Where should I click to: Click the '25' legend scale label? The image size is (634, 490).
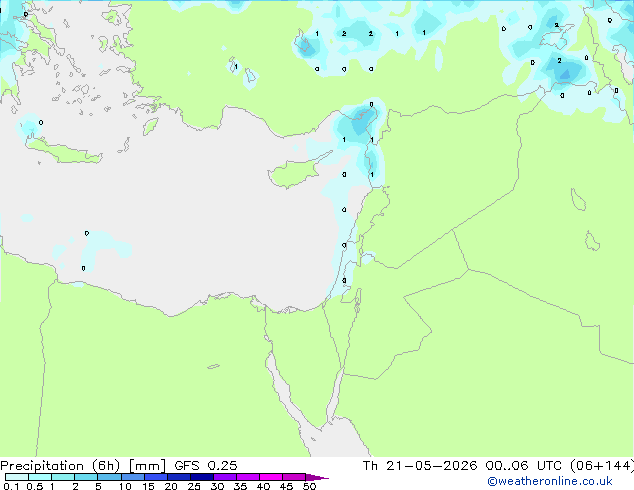[x=194, y=486]
